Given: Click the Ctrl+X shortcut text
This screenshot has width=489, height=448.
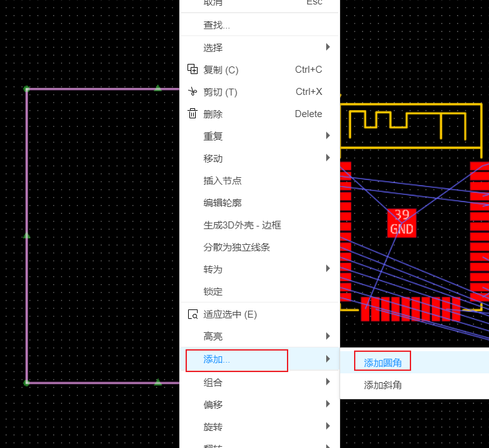Looking at the screenshot, I should 308,92.
